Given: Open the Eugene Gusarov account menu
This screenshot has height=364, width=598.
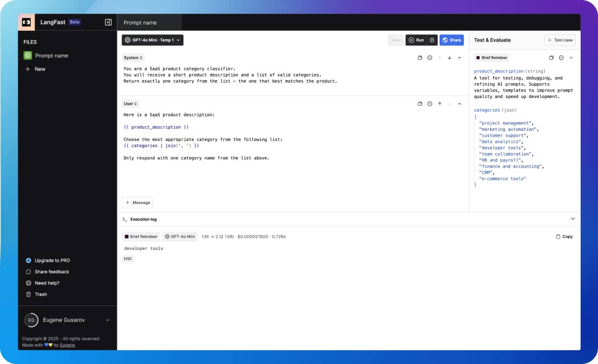Looking at the screenshot, I should click(66, 320).
